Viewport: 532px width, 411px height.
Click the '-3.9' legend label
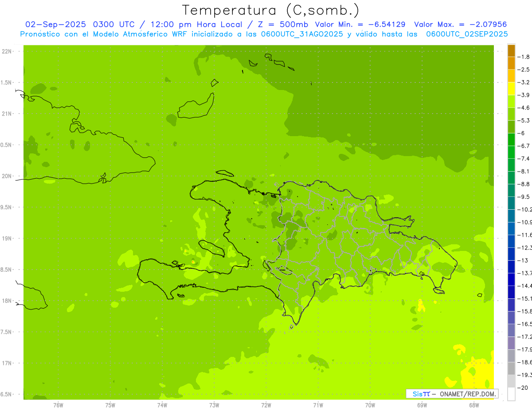click(x=524, y=95)
